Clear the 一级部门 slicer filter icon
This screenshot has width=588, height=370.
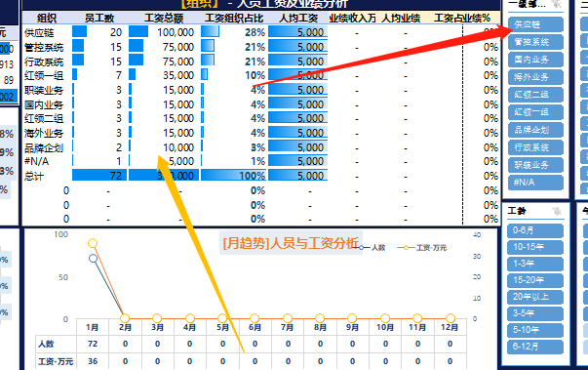557,4
